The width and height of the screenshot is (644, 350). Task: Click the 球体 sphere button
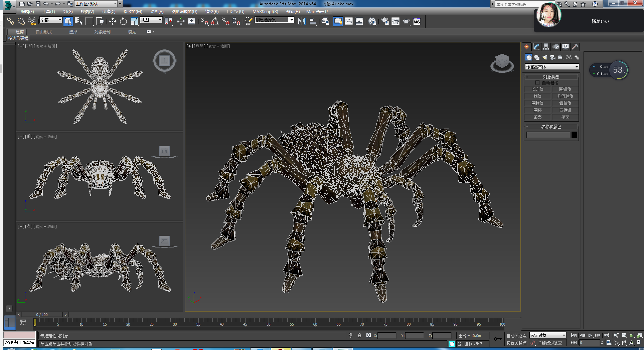(537, 96)
